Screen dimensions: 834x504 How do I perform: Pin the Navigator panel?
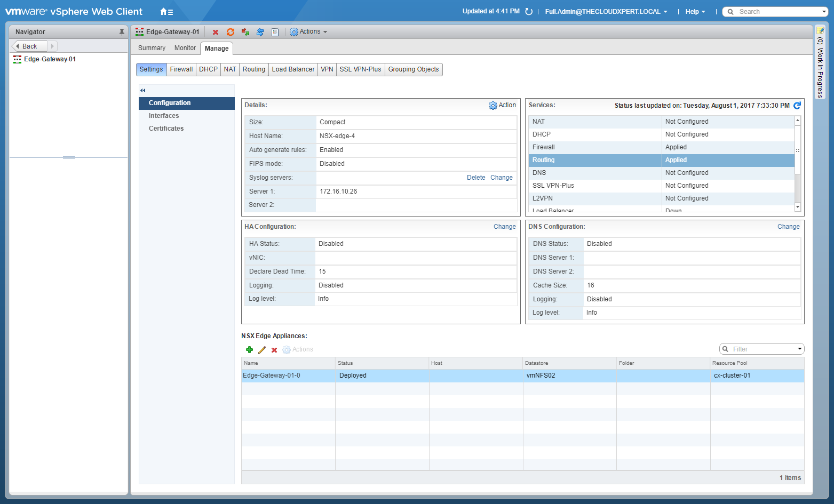point(122,32)
